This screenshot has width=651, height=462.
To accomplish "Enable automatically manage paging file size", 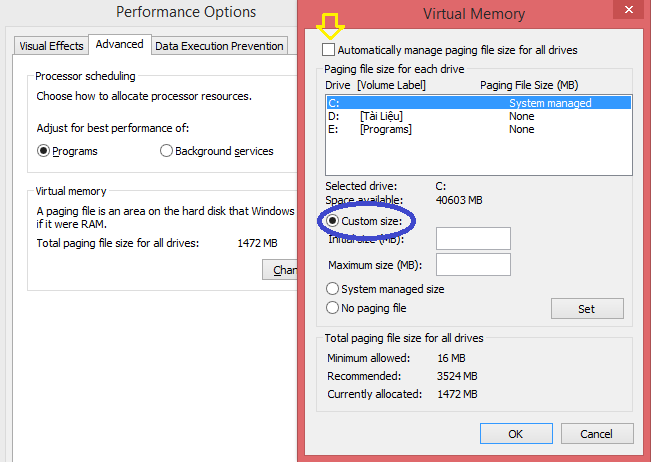I will [x=329, y=49].
